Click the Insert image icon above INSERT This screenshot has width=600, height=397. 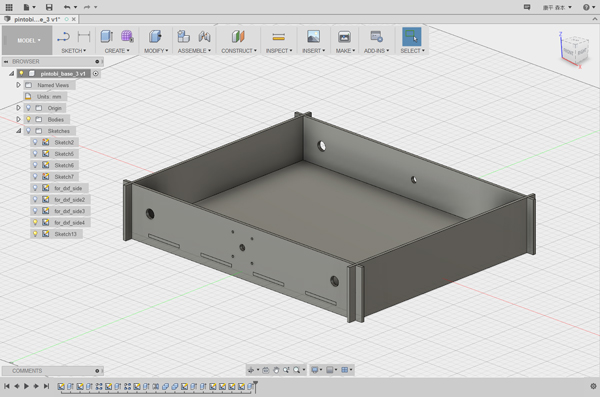(313, 36)
